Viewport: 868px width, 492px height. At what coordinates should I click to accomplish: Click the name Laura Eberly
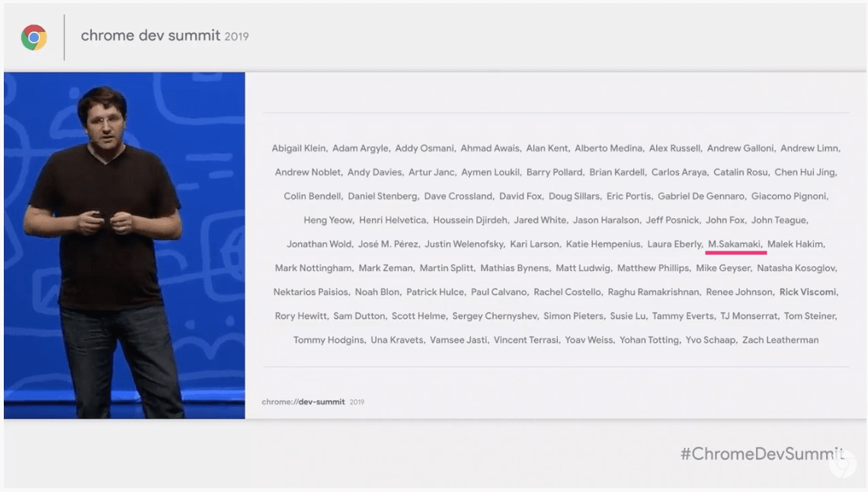pos(674,244)
